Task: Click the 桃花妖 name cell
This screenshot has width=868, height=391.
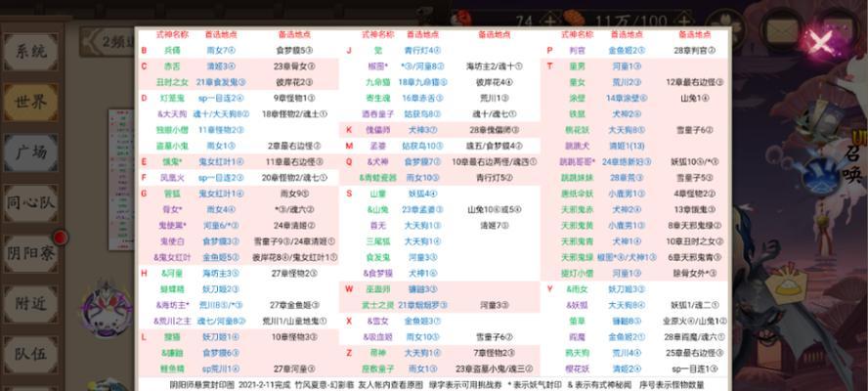Action: [x=578, y=130]
